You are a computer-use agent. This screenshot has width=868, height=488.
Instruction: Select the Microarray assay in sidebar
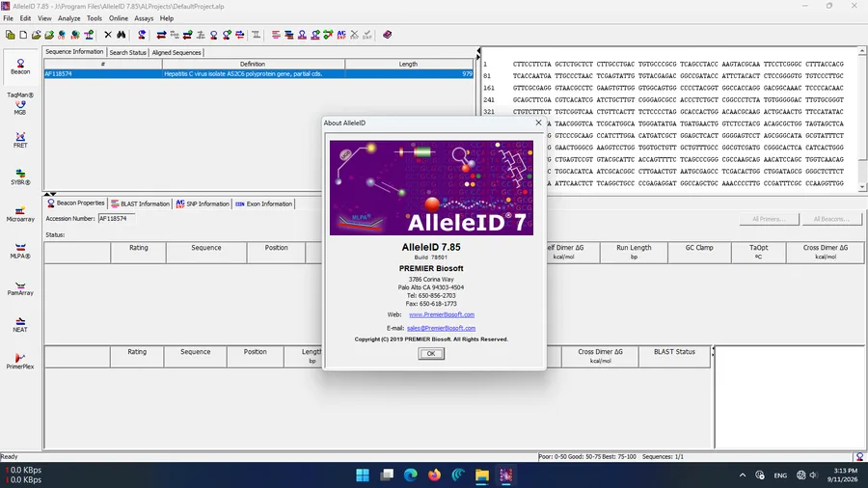20,214
